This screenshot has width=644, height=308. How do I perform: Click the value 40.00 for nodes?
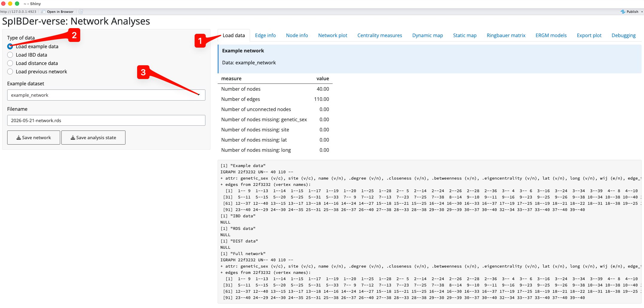(x=323, y=89)
